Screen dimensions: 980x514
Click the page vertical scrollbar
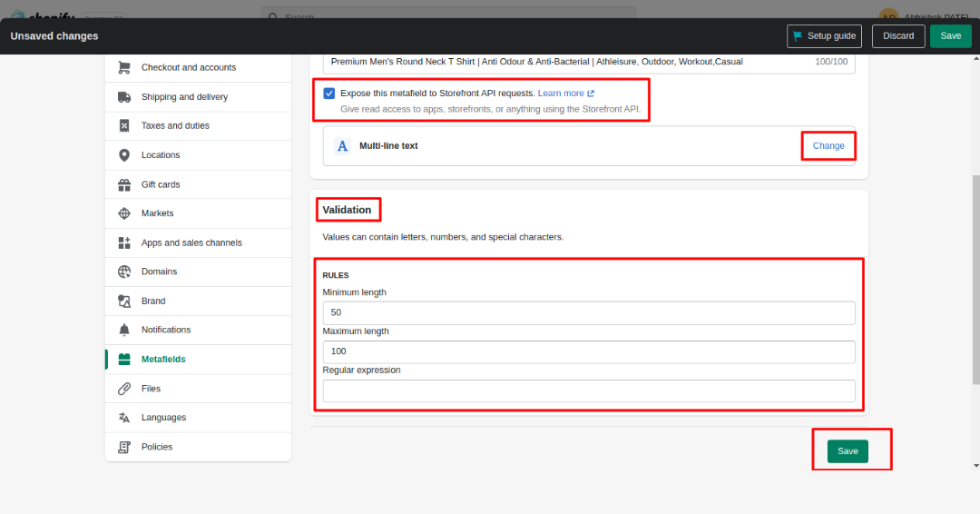point(976,279)
